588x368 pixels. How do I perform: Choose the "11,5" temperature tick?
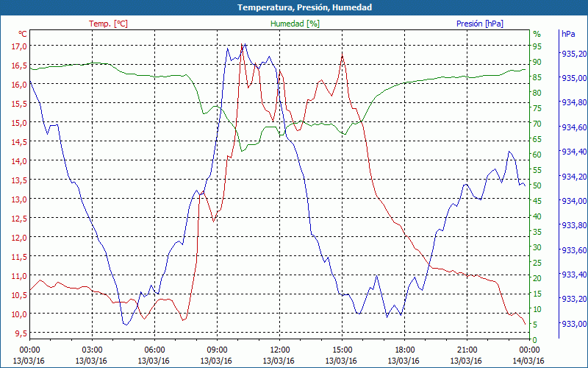click(x=19, y=257)
